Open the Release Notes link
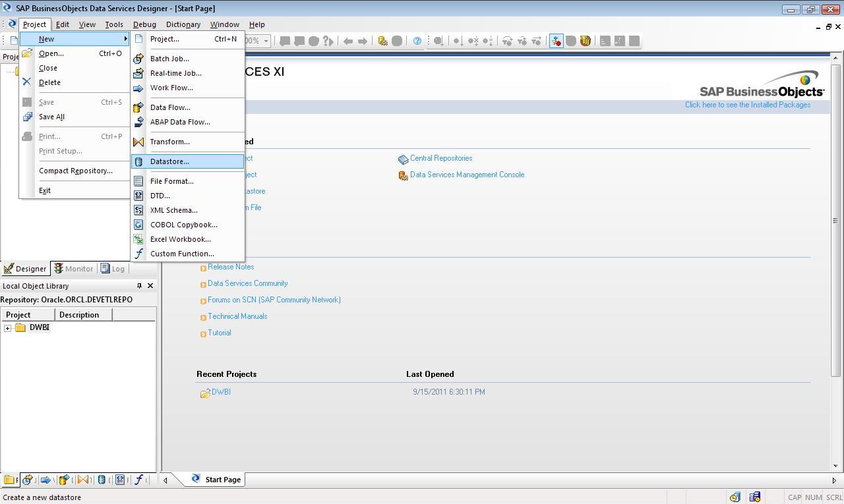The width and height of the screenshot is (844, 504). [x=231, y=267]
